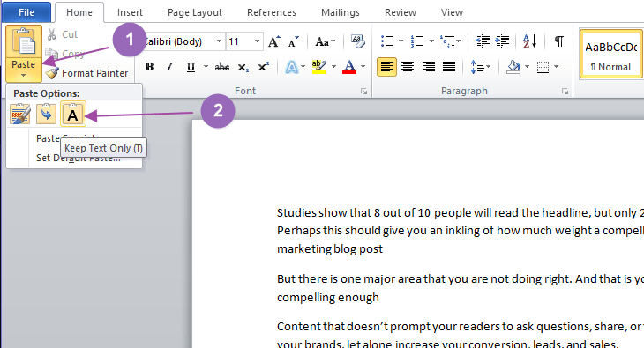Apply red font color

click(x=349, y=67)
